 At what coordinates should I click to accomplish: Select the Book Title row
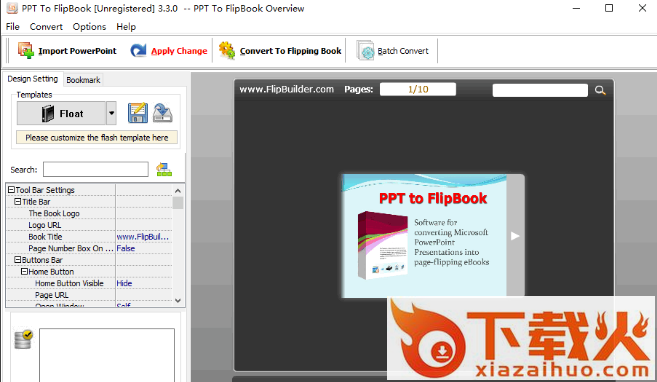click(x=89, y=237)
